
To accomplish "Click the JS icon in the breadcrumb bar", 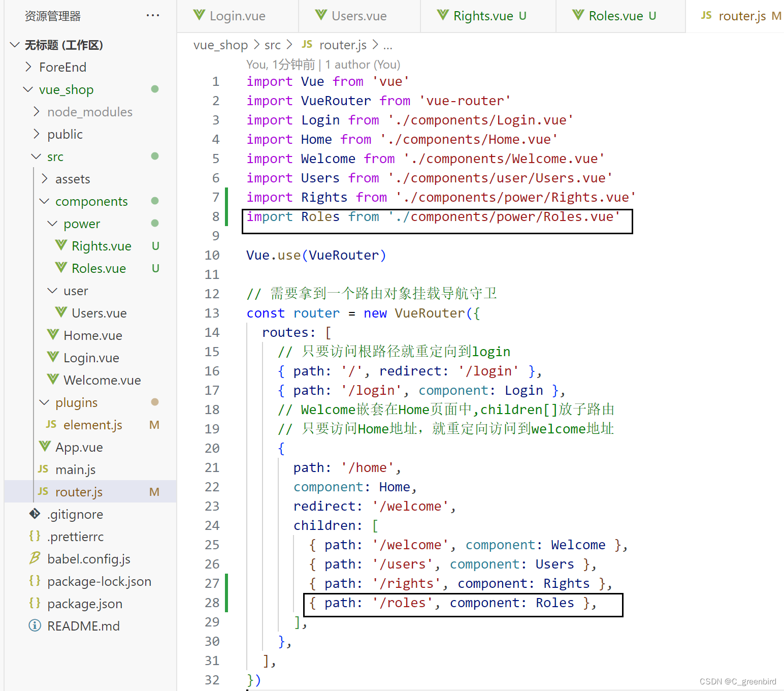I will pyautogui.click(x=307, y=44).
